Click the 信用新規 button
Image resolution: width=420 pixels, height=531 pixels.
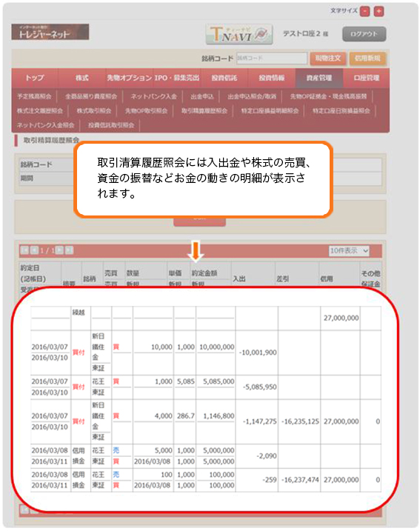click(367, 59)
